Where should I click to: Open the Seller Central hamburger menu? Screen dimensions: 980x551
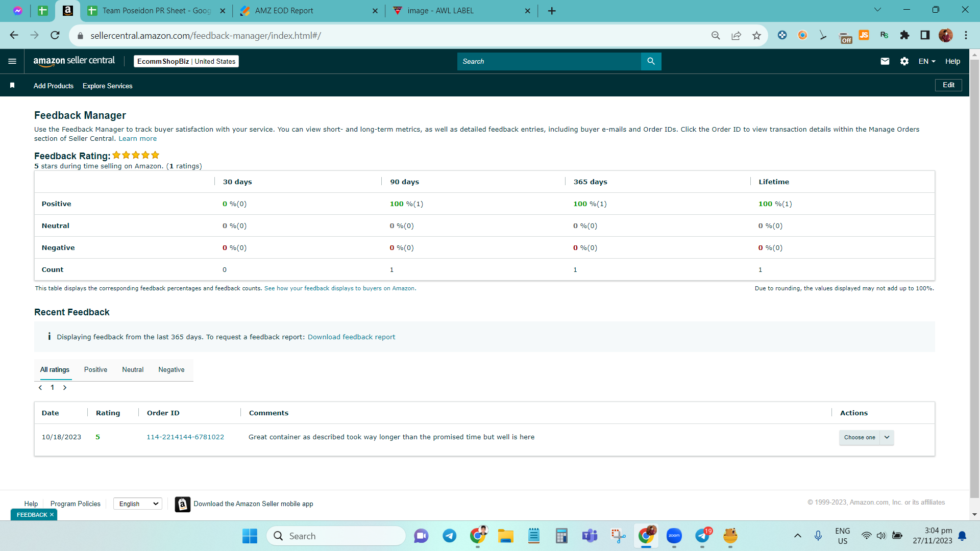coord(12,61)
